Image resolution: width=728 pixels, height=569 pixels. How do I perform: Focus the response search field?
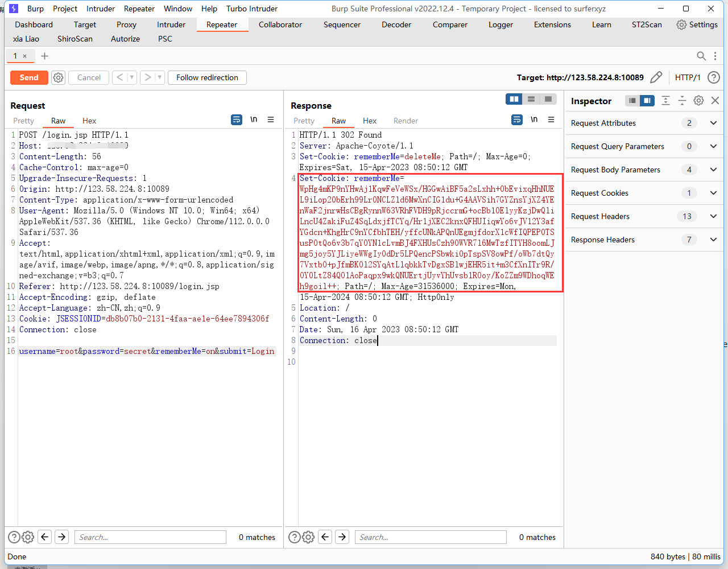[x=431, y=537]
